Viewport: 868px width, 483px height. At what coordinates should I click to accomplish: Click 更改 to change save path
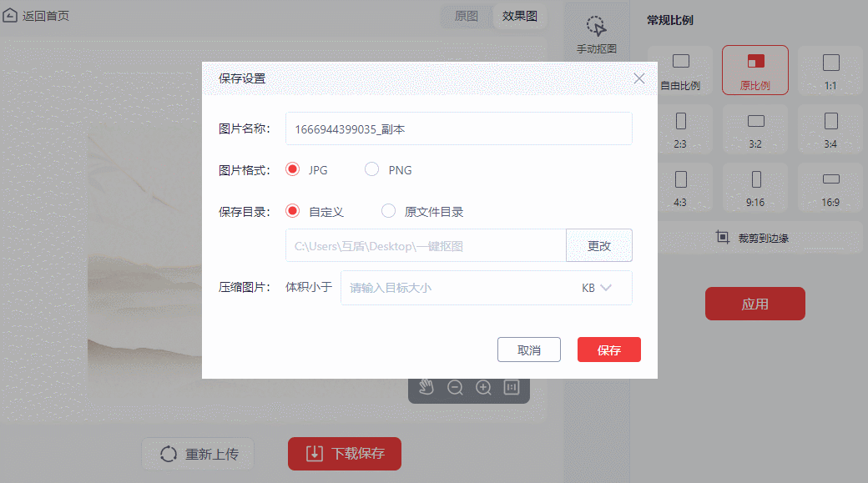[x=598, y=245]
